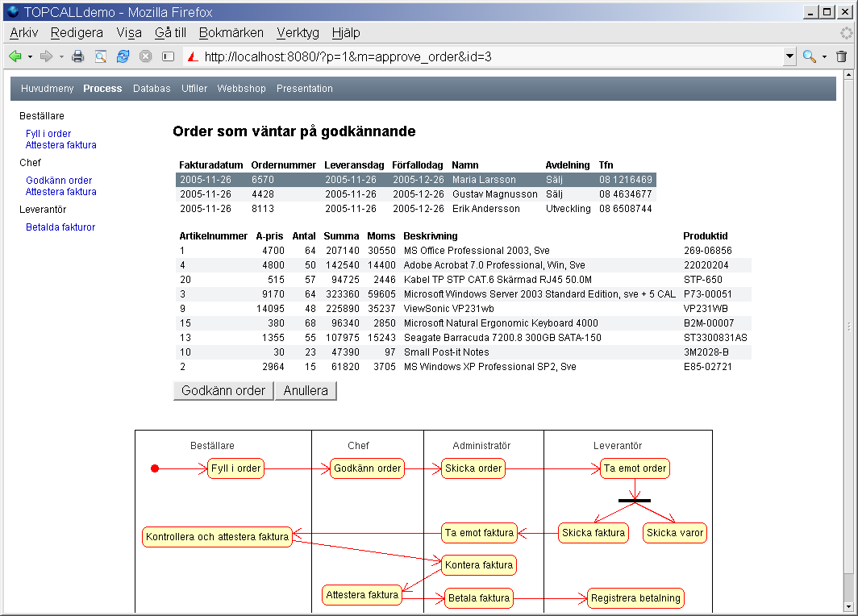
Task: Open the Bokmärken menu
Action: pos(231,33)
